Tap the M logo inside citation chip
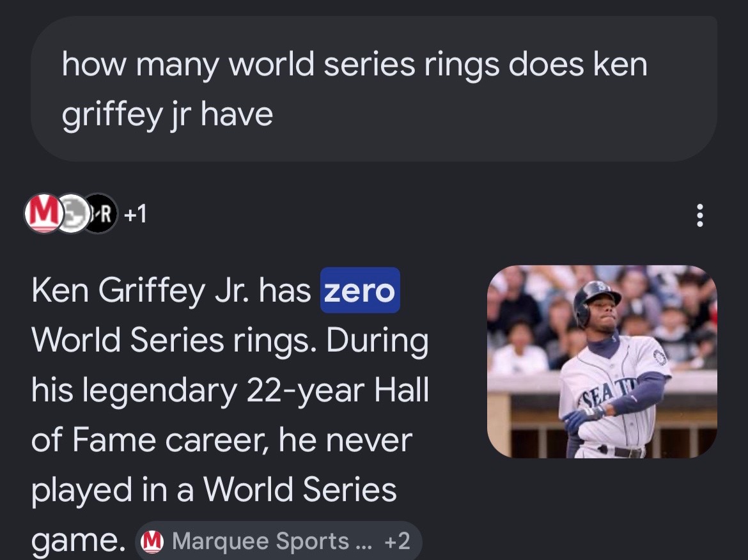The image size is (748, 560). click(x=152, y=541)
